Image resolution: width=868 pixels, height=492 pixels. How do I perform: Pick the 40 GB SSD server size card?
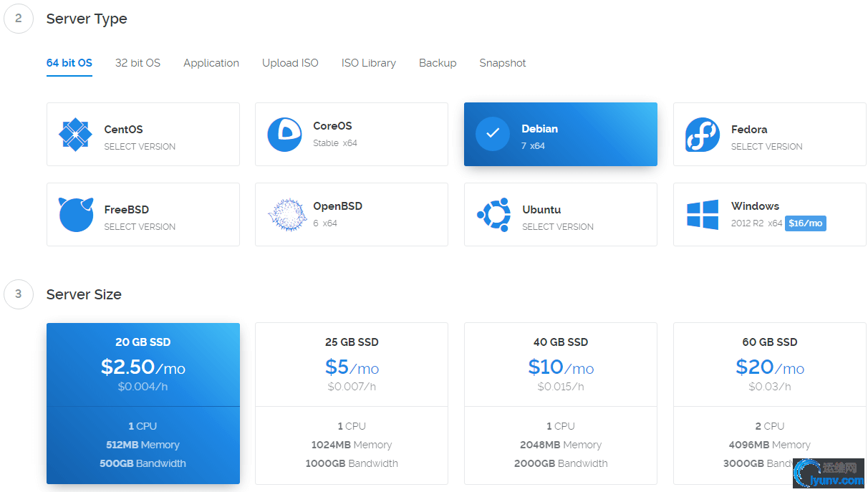[561, 403]
